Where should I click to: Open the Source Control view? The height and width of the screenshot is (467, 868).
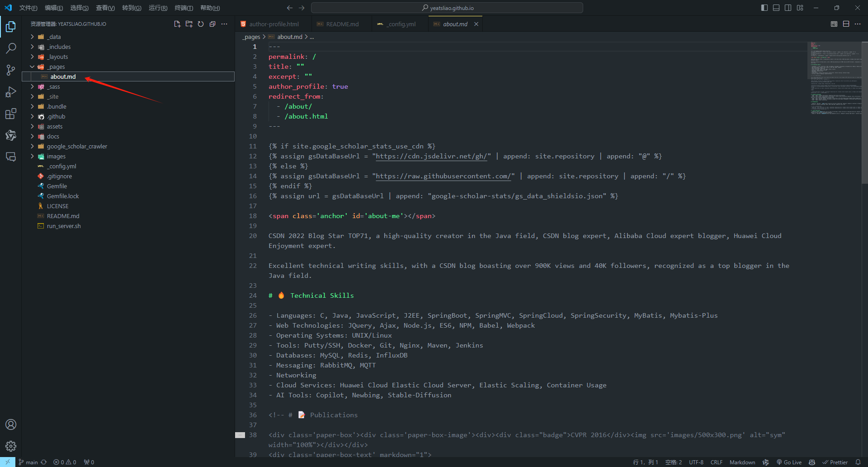(x=11, y=70)
